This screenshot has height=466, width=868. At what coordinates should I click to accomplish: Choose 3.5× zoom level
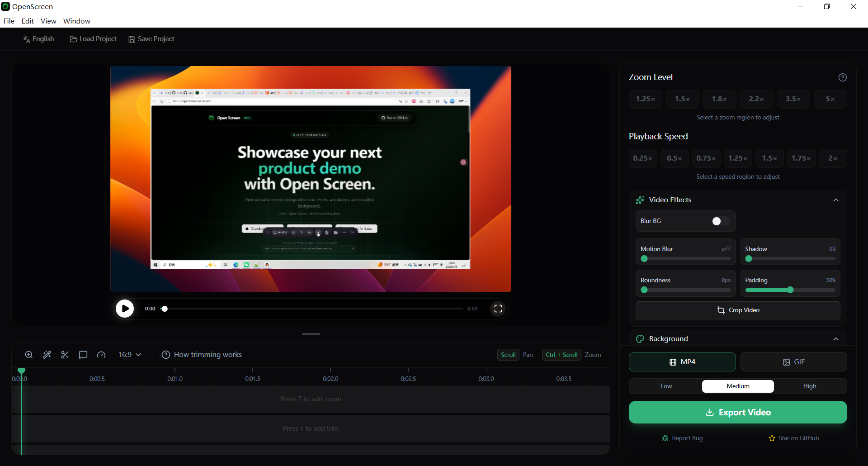793,99
